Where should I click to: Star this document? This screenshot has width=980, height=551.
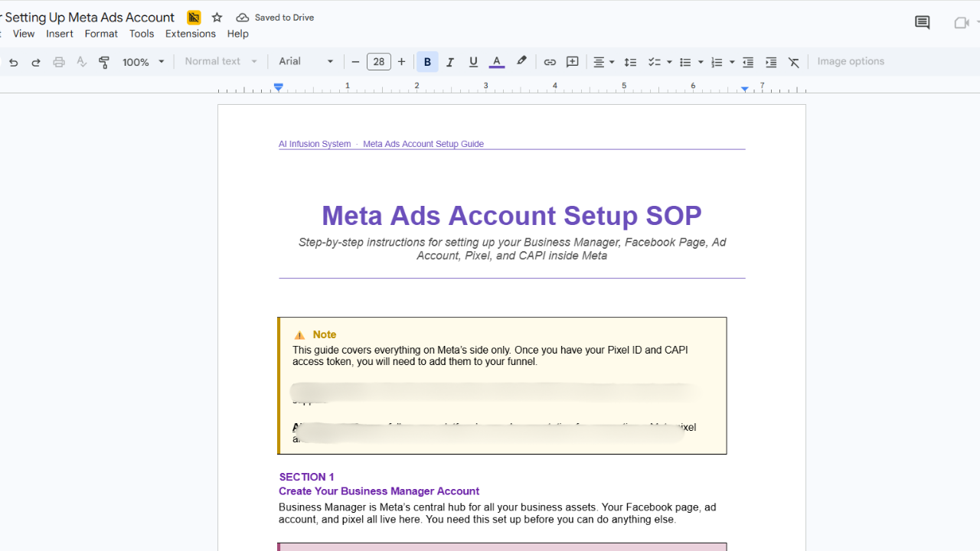(x=217, y=17)
